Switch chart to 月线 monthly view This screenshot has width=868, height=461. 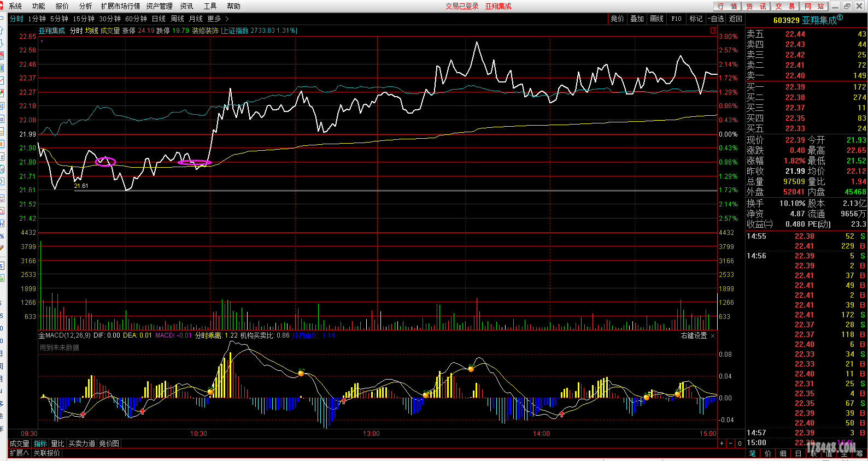point(196,19)
